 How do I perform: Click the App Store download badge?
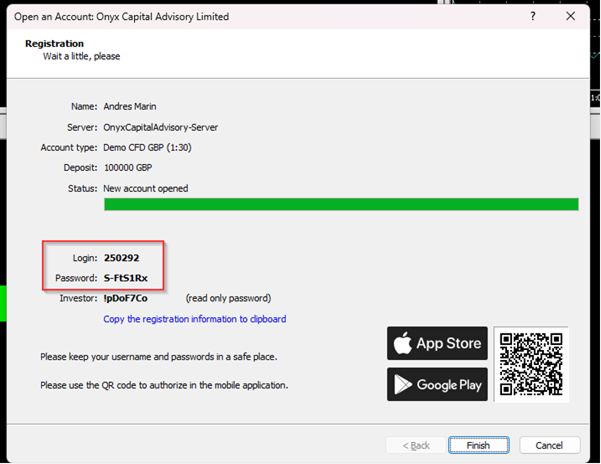point(437,343)
